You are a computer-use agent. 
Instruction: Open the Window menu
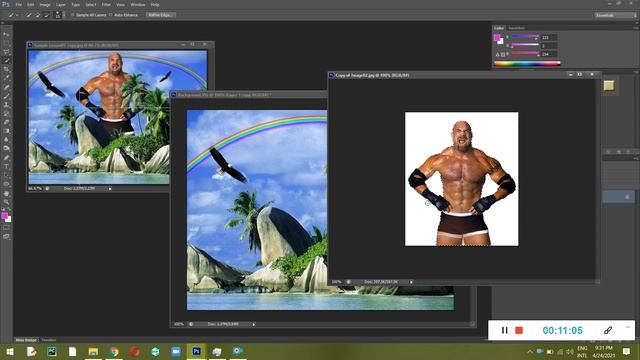(138, 4)
